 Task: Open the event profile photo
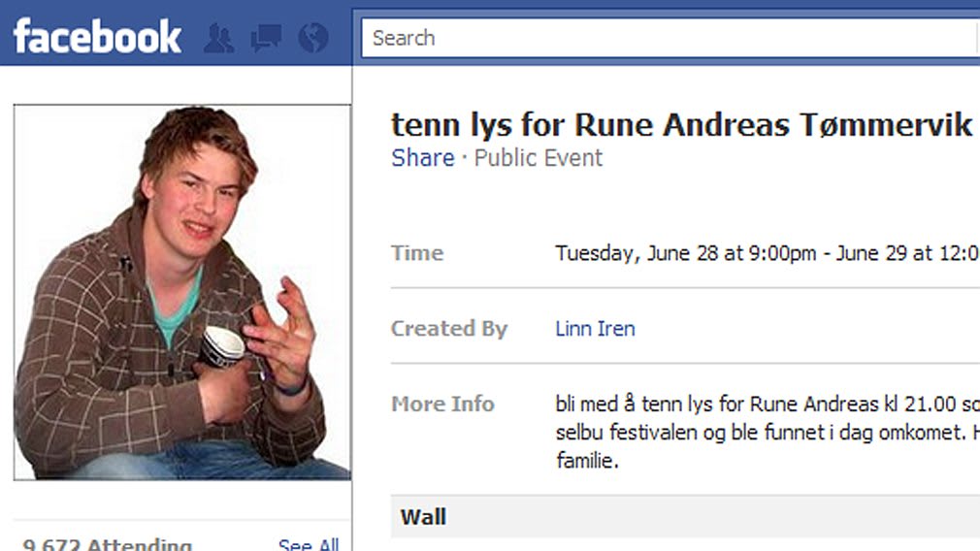click(181, 292)
